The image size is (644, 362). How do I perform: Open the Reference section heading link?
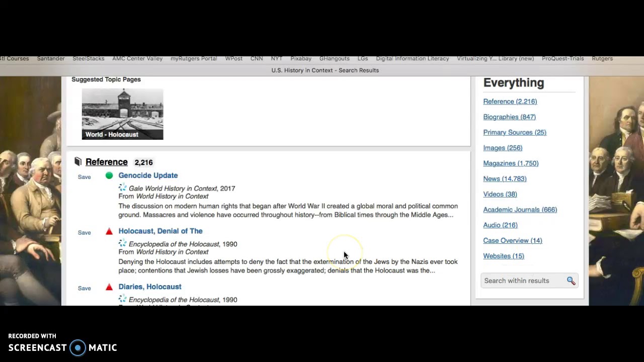(x=106, y=162)
